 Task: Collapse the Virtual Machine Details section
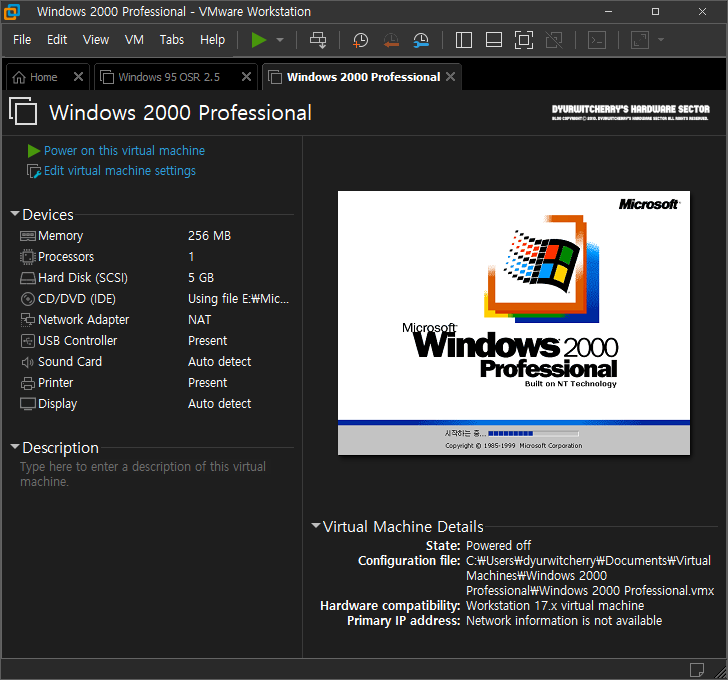tap(316, 526)
